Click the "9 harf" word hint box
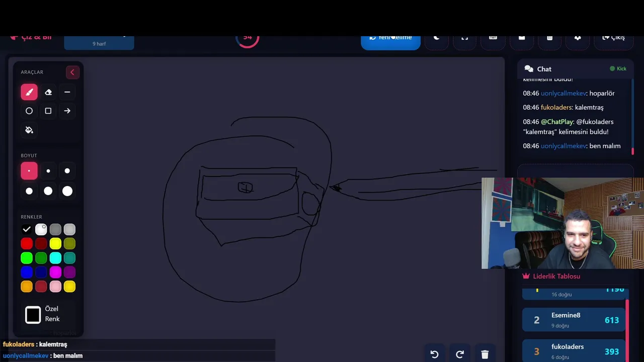 [99, 43]
